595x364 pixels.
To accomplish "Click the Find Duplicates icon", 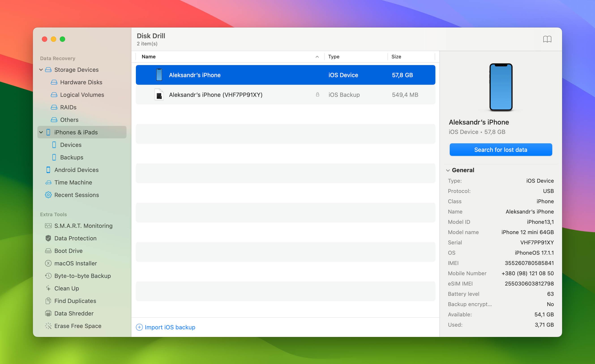I will 48,301.
